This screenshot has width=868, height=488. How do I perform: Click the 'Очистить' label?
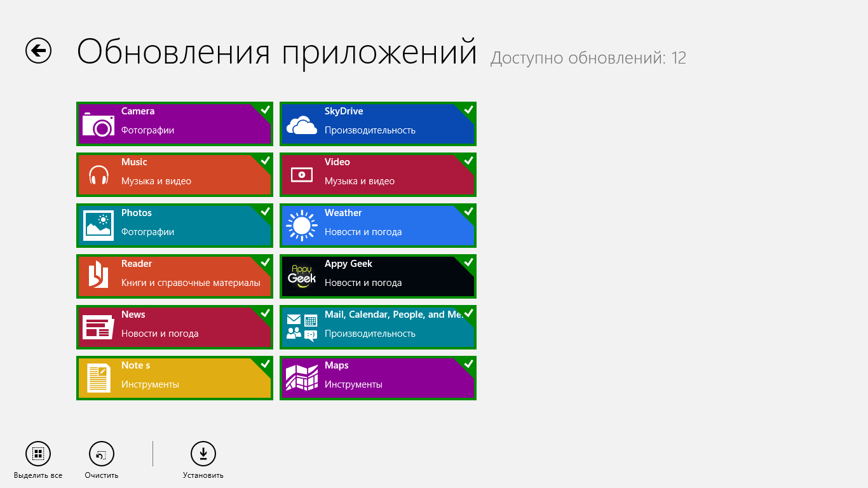[102, 475]
